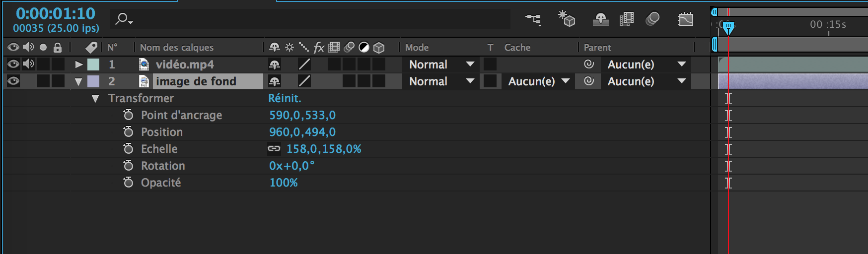
Task: Hide the vidéo.mp4 layer
Action: tap(13, 64)
